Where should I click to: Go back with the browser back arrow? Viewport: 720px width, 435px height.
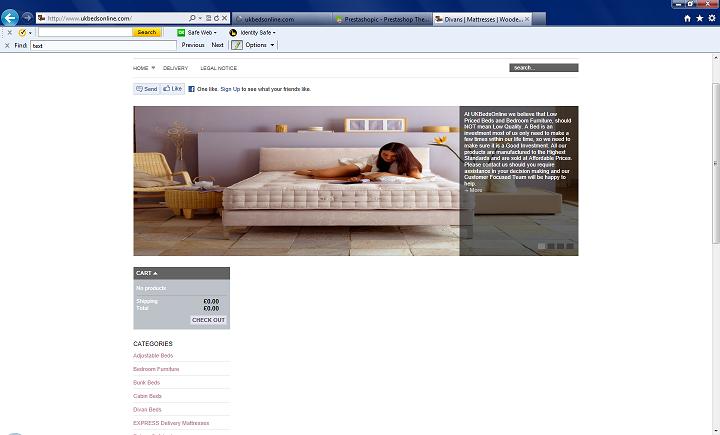10,18
